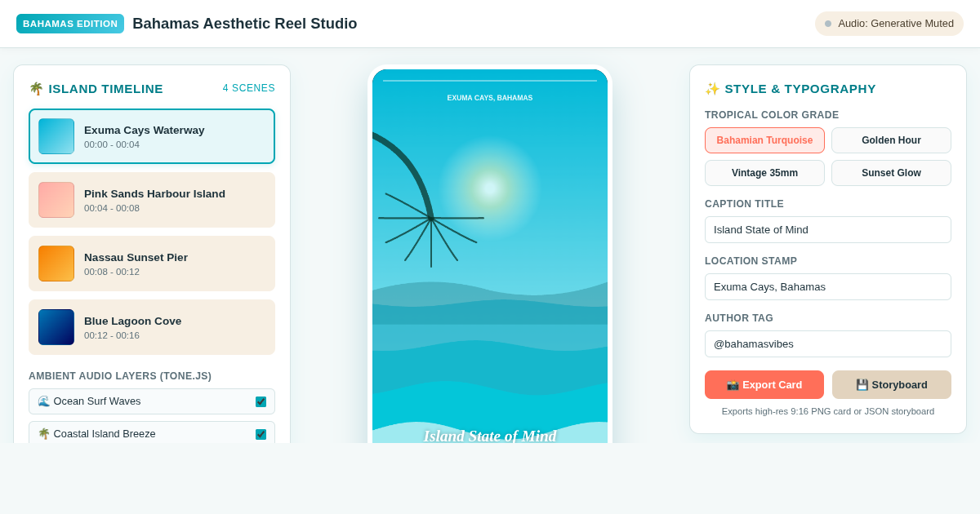The height and width of the screenshot is (514, 980).
Task: Pick Sunset Glow color grade
Action: pyautogui.click(x=891, y=173)
